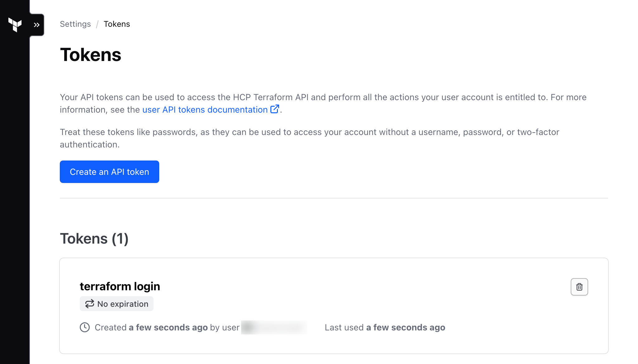Click the external link icon next to documentation
This screenshot has width=638, height=364.
[x=275, y=109]
